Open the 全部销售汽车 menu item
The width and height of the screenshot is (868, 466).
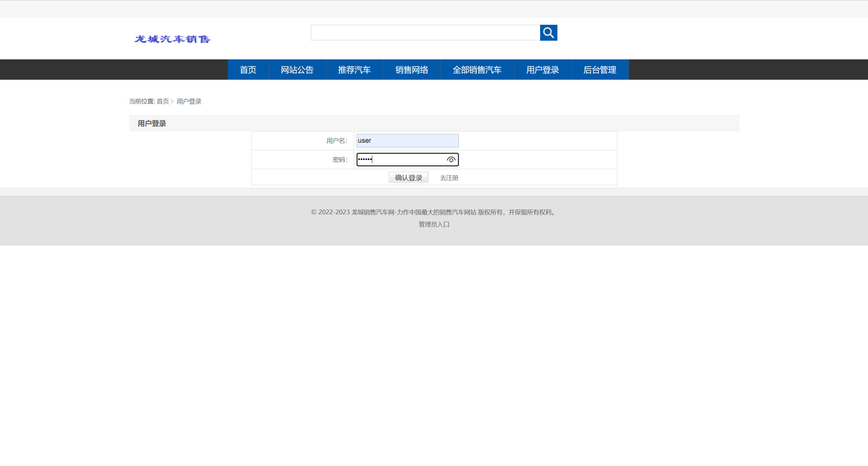pyautogui.click(x=477, y=70)
